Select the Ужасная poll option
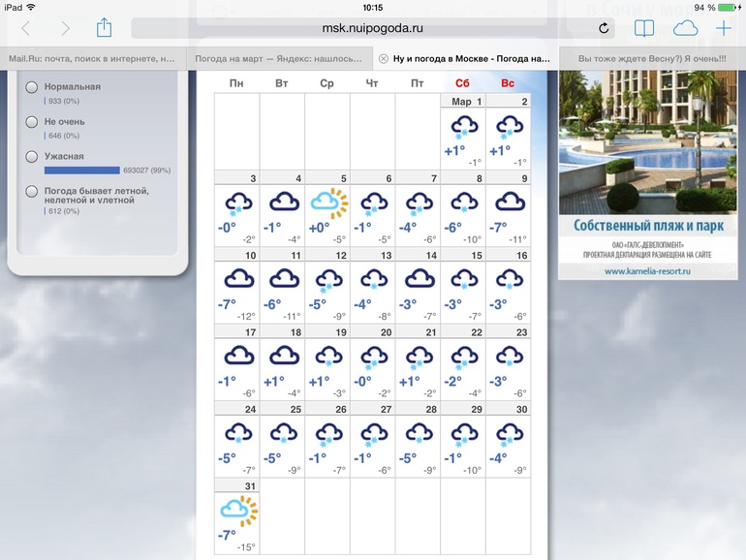The width and height of the screenshot is (746, 560). (31, 157)
